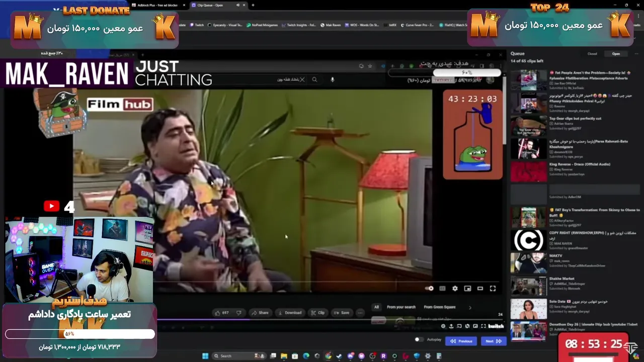Click the voice search microphone icon
The width and height of the screenshot is (644, 362).
332,79
